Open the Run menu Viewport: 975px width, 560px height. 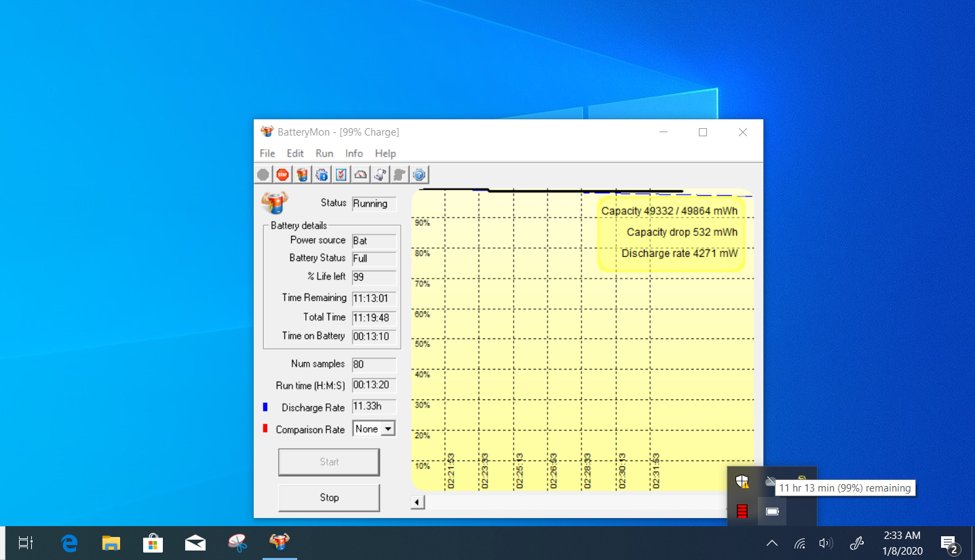324,153
